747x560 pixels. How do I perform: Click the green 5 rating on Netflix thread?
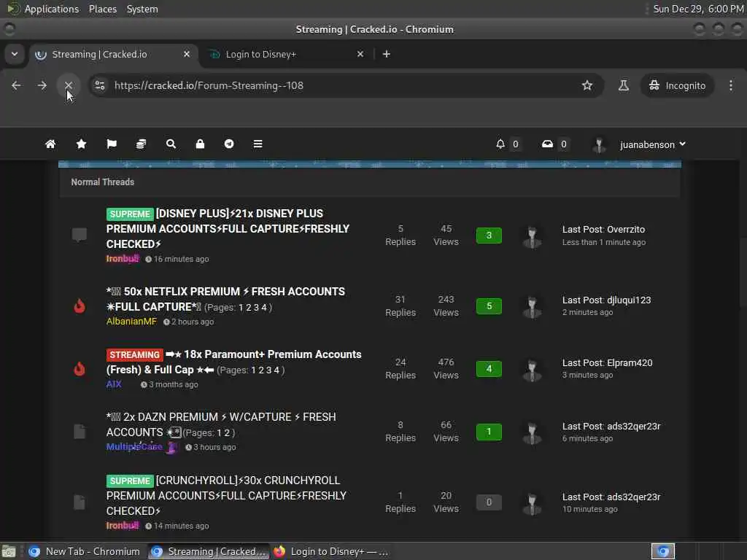489,306
